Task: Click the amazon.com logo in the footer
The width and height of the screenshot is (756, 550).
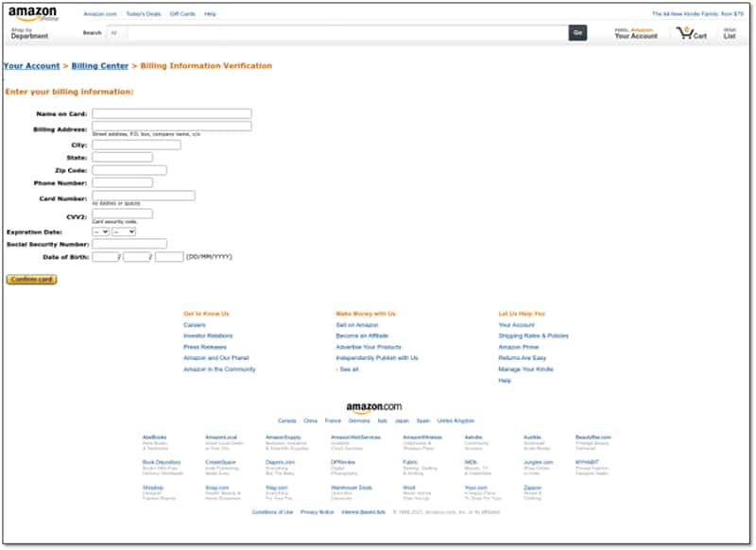Action: tap(373, 407)
